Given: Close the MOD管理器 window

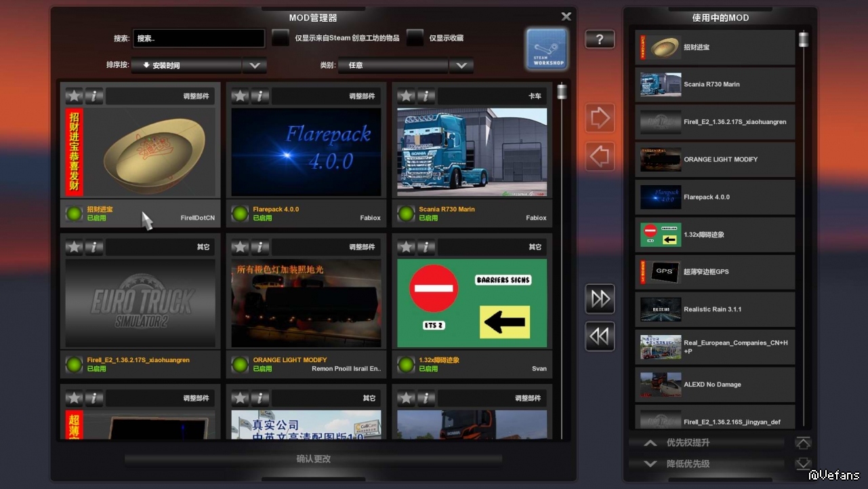Looking at the screenshot, I should [566, 16].
